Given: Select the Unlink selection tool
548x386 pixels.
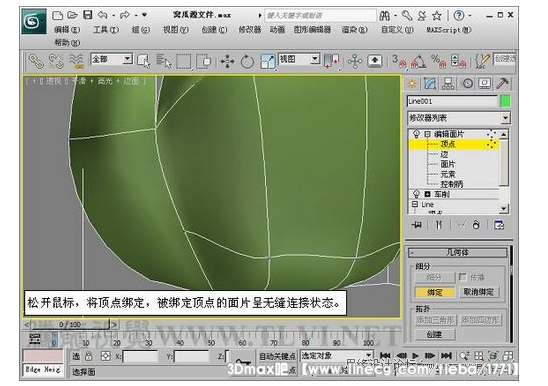Looking at the screenshot, I should (x=56, y=61).
